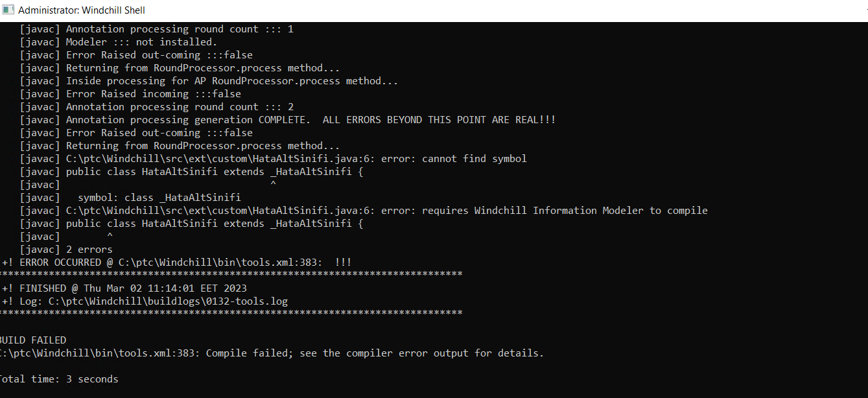Click the "Total time: 3 seconds" line
The width and height of the screenshot is (868, 398).
[58, 379]
